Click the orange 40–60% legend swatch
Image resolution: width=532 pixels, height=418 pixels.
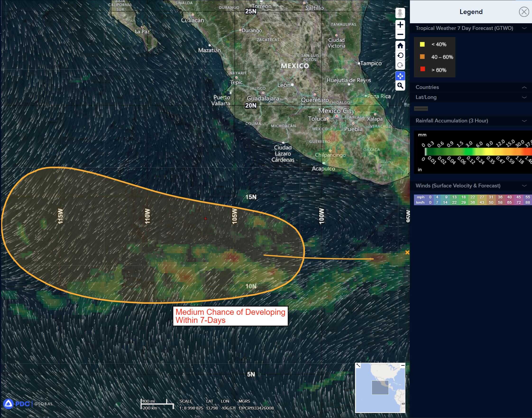pyautogui.click(x=422, y=57)
